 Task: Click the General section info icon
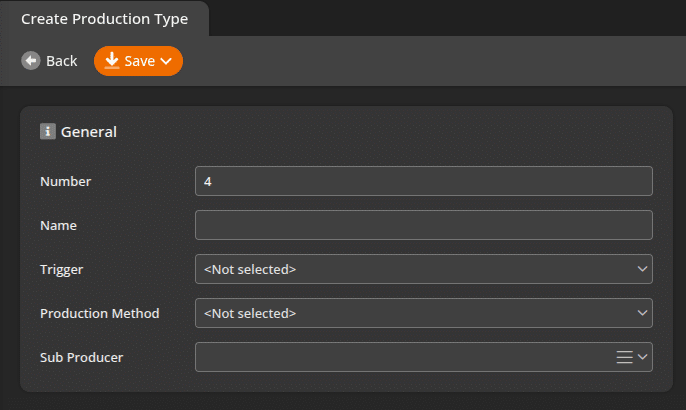(47, 131)
